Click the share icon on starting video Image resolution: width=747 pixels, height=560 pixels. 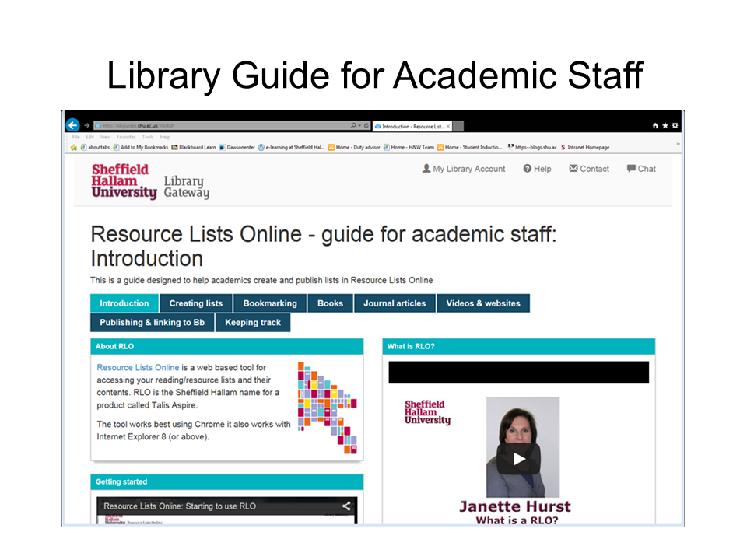[346, 506]
